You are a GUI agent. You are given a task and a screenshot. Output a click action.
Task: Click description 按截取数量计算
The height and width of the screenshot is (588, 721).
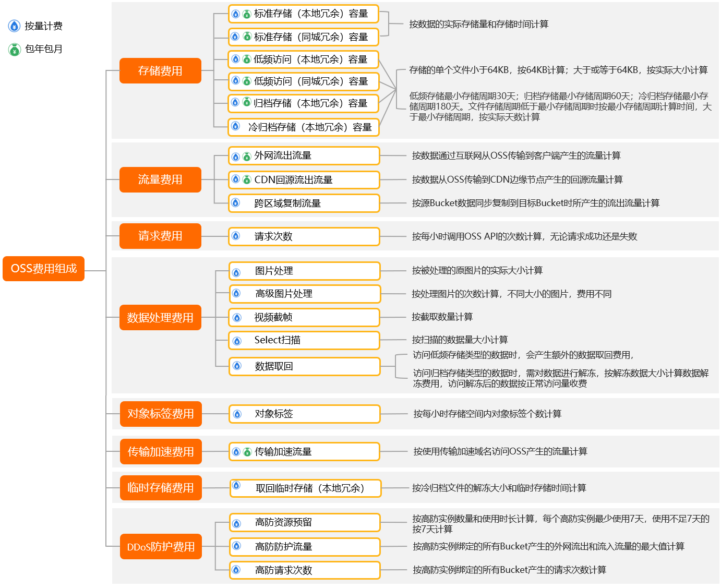(442, 317)
